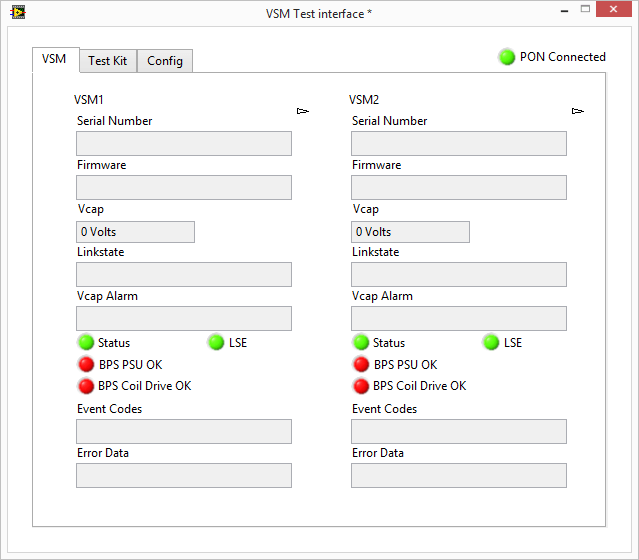639x560 pixels.
Task: Click VSM2 BPS Coil Drive OK red LED
Action: click(361, 386)
